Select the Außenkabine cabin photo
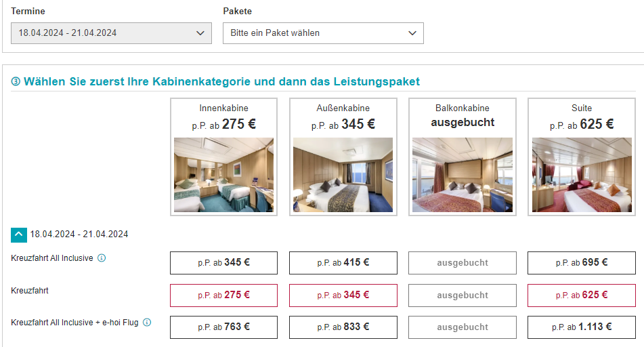Screen dimensions: 644x347 tap(343, 175)
